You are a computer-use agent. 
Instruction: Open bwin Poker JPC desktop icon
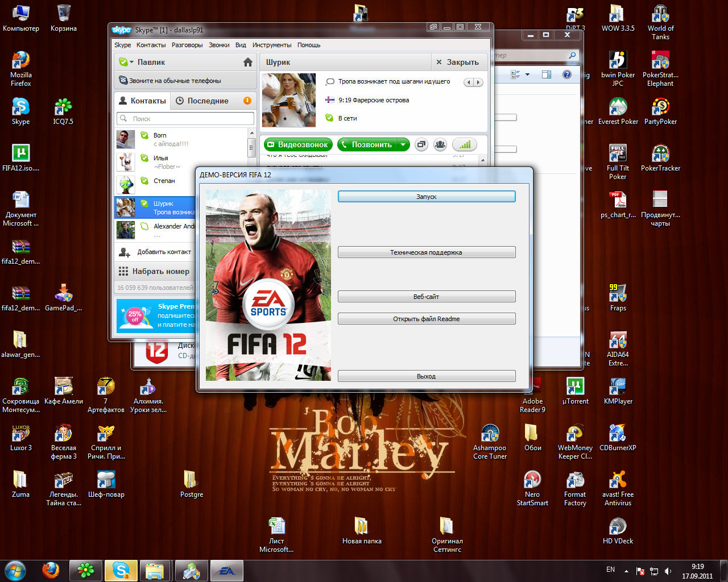coord(618,69)
